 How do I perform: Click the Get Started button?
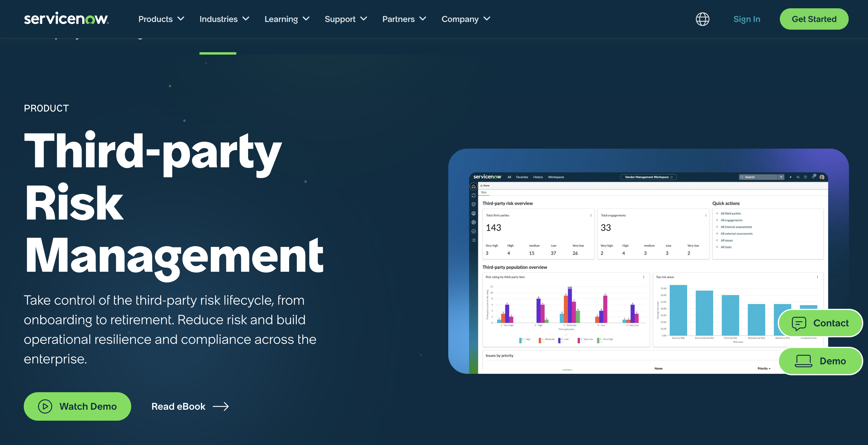[814, 19]
